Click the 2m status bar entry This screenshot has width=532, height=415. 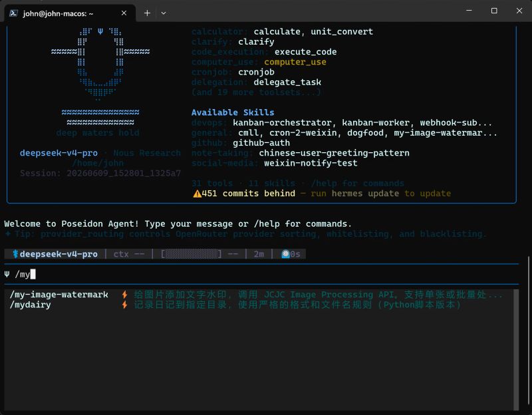click(259, 254)
